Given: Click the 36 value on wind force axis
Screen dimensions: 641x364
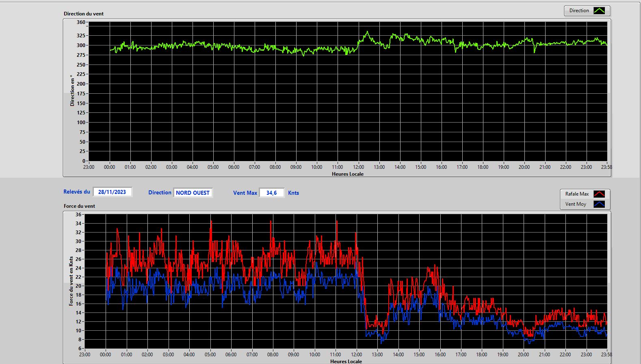Looking at the screenshot, I should [78, 215].
